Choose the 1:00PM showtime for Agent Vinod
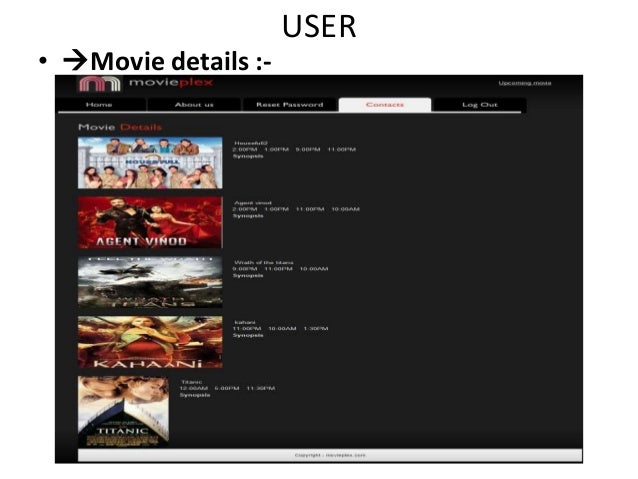638x479 pixels. (x=276, y=209)
